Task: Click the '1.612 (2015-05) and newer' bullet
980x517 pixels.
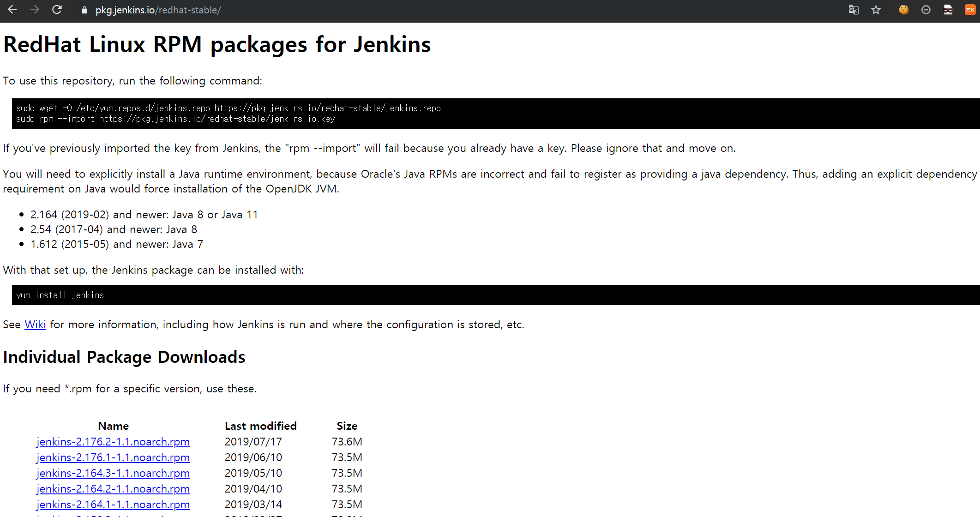Action: point(117,244)
